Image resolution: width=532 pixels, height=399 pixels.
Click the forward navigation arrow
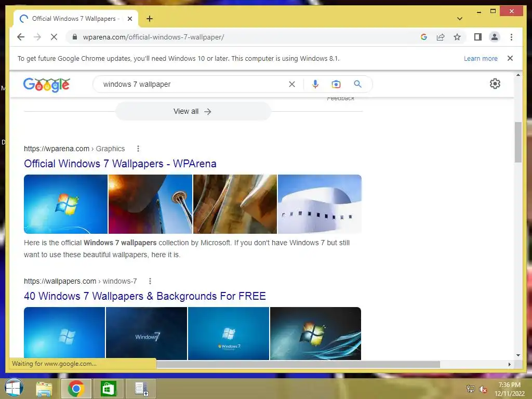(x=37, y=37)
